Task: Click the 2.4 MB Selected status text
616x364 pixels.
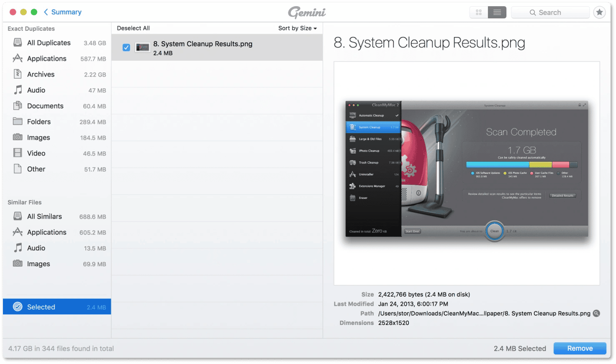Action: (x=520, y=349)
